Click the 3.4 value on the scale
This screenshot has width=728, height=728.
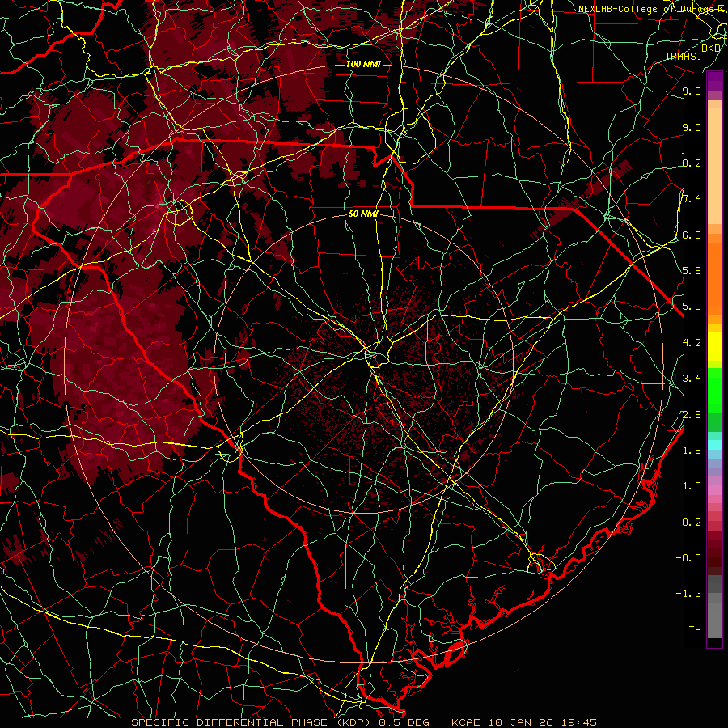(x=692, y=379)
